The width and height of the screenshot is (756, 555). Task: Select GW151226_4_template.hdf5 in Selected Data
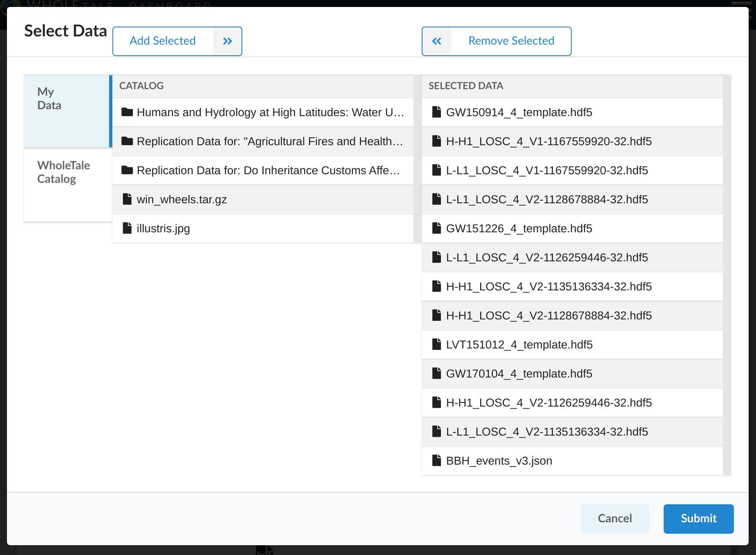[x=519, y=228]
